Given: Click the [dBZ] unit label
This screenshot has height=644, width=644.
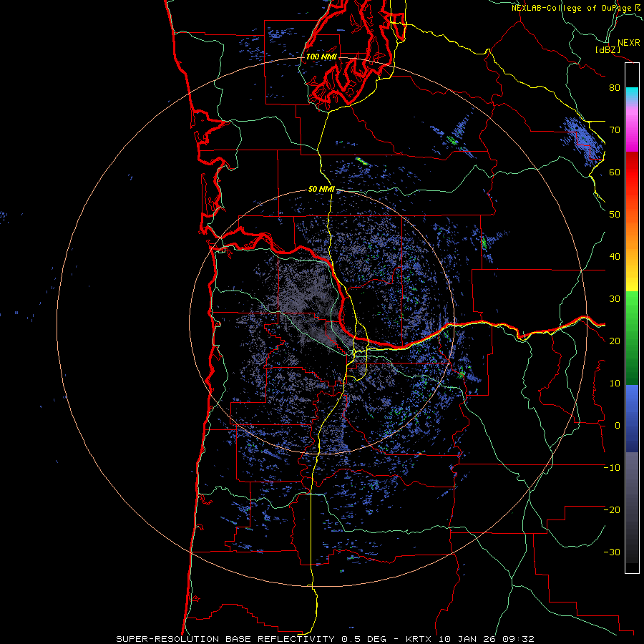Looking at the screenshot, I should coord(608,49).
